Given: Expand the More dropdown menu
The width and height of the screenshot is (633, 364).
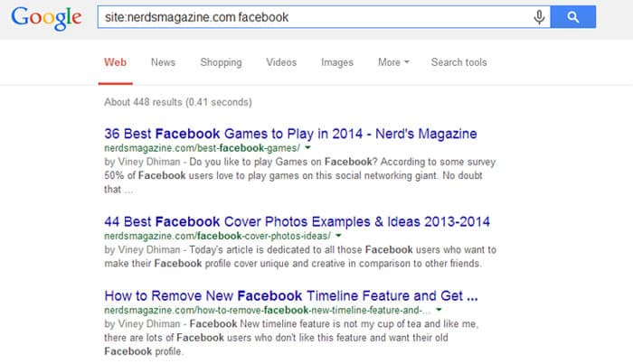Looking at the screenshot, I should 393,62.
